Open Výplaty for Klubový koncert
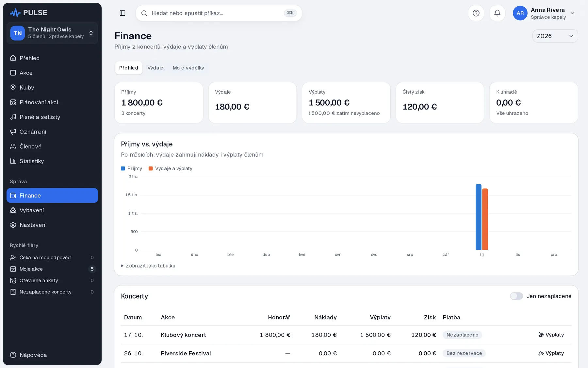588x368 pixels. coord(551,335)
